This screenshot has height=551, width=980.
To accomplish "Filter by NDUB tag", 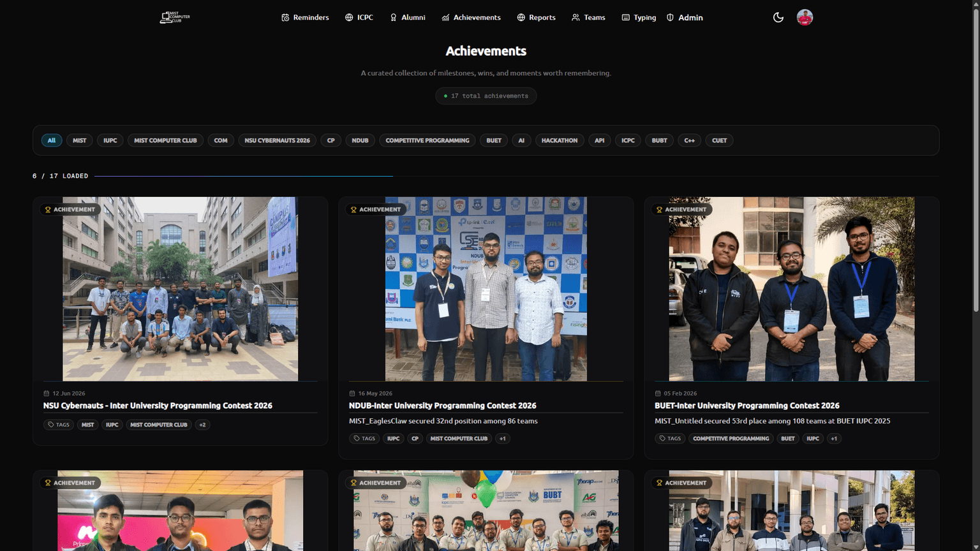I will click(360, 140).
